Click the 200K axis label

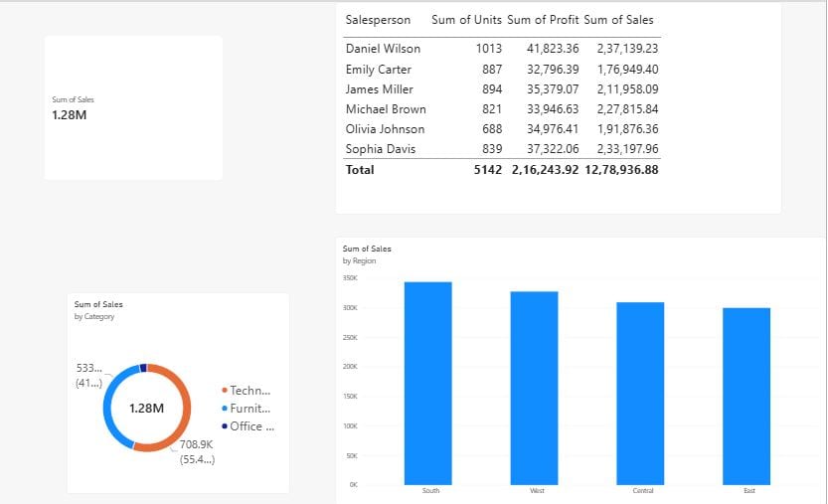pyautogui.click(x=350, y=366)
